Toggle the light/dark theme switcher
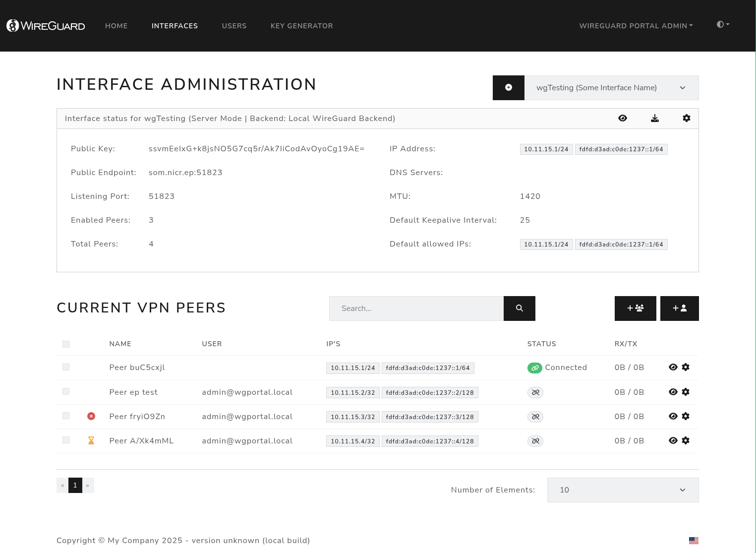 (x=723, y=25)
